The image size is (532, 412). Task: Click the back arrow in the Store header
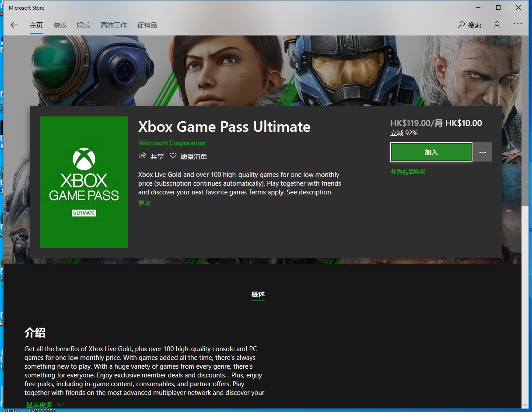click(14, 25)
